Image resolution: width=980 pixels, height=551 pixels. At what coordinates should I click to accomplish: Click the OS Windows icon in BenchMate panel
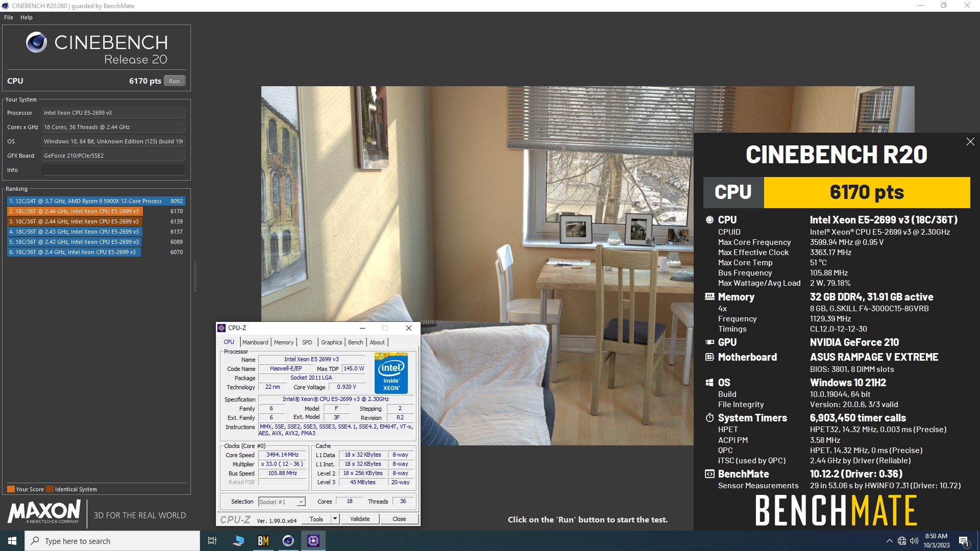709,383
